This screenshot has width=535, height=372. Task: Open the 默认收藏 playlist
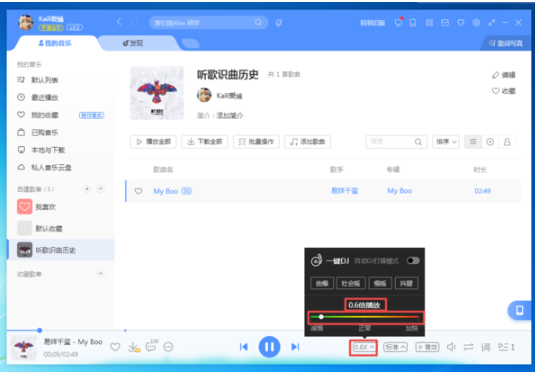pos(61,228)
